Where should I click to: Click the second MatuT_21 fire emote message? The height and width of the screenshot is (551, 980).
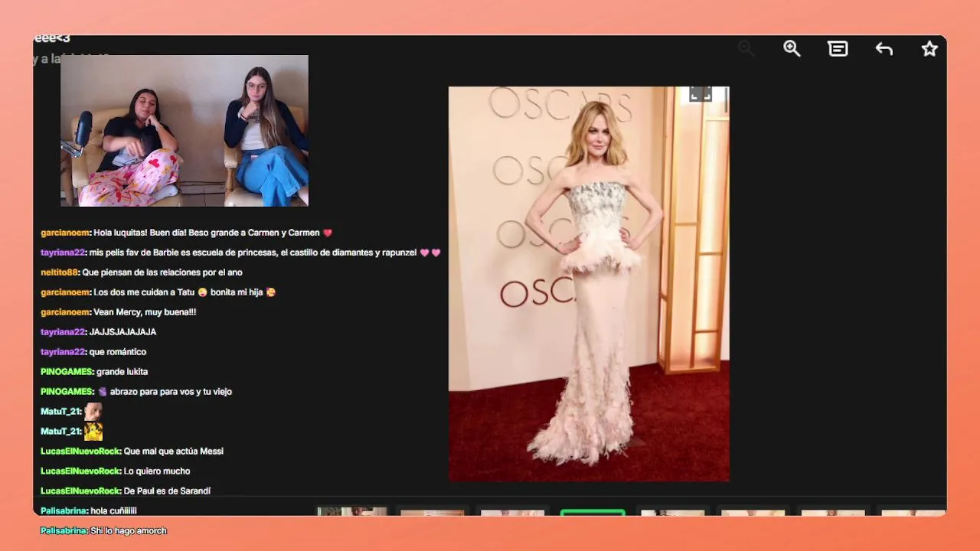click(93, 432)
